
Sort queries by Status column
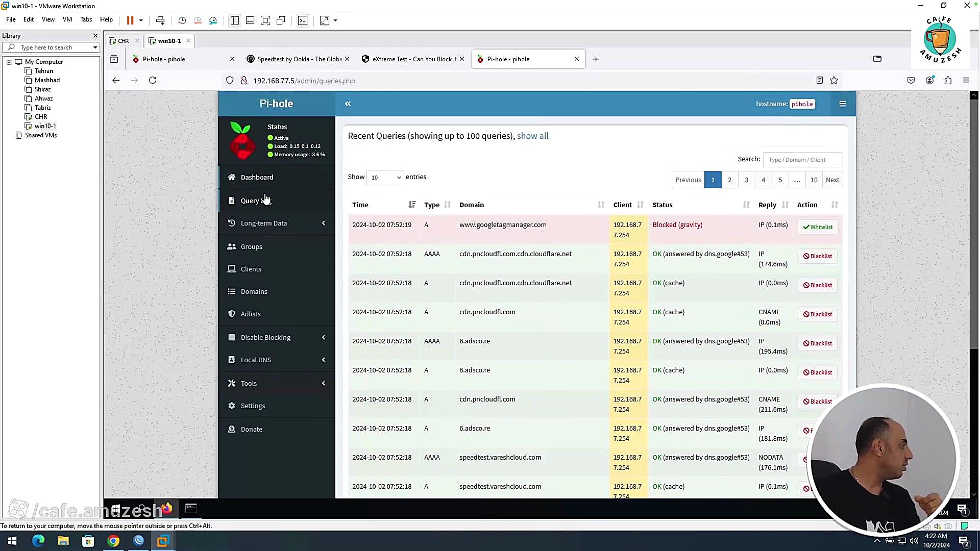(701, 205)
